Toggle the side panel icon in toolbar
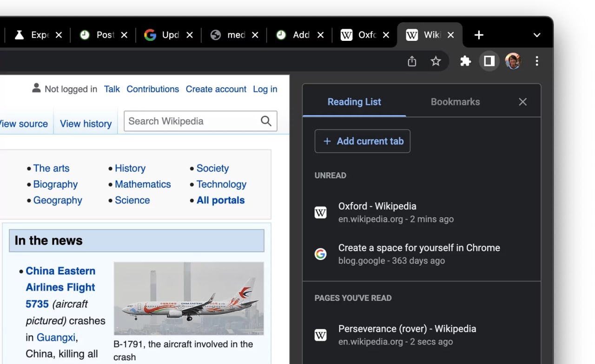 pyautogui.click(x=489, y=61)
